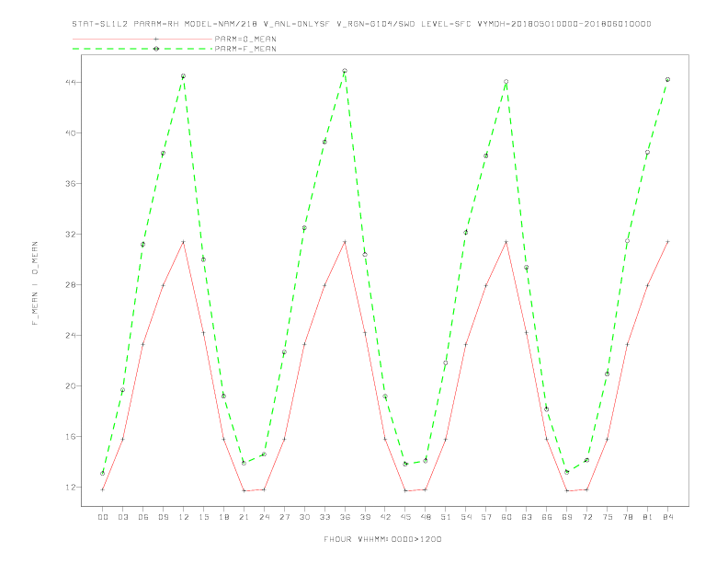Click x-axis hour label '21'
This screenshot has height=563, width=728.
[244, 517]
